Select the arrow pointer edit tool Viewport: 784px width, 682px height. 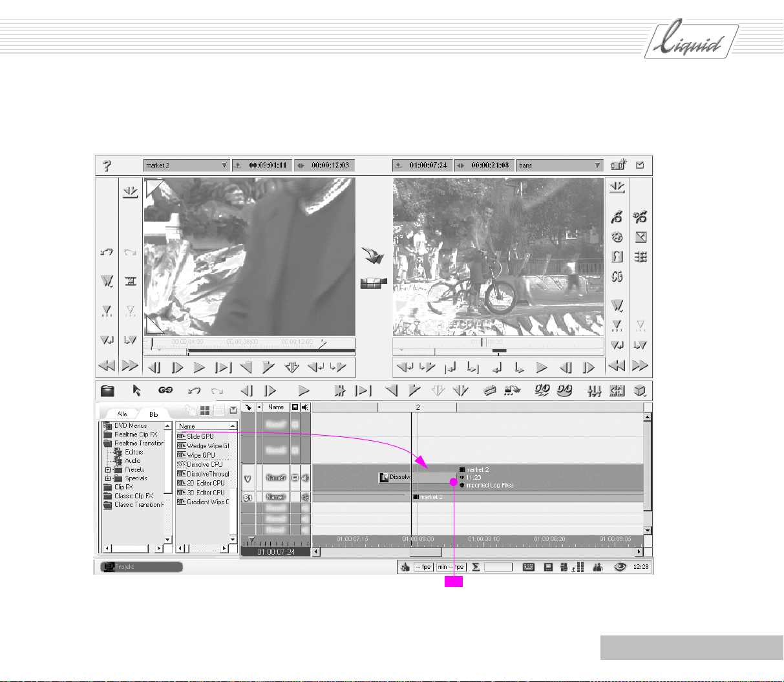(136, 390)
